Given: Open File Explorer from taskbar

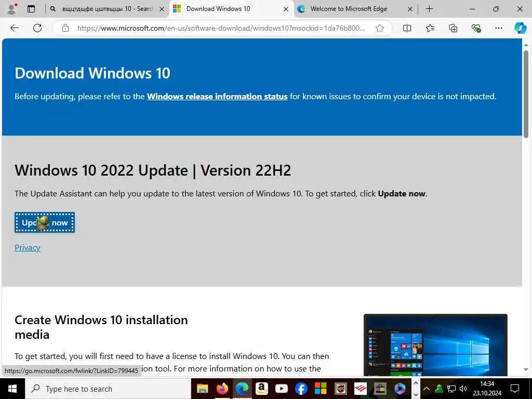Looking at the screenshot, I should pos(203,389).
